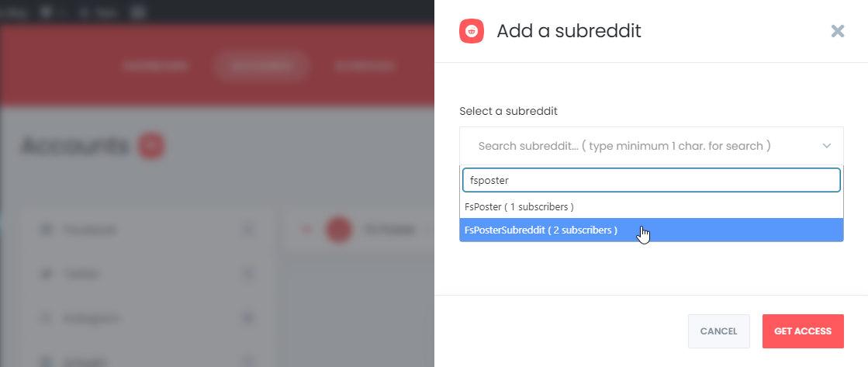The width and height of the screenshot is (868, 367).
Task: Open the blurred Dashboard navigation tab
Action: tap(156, 66)
